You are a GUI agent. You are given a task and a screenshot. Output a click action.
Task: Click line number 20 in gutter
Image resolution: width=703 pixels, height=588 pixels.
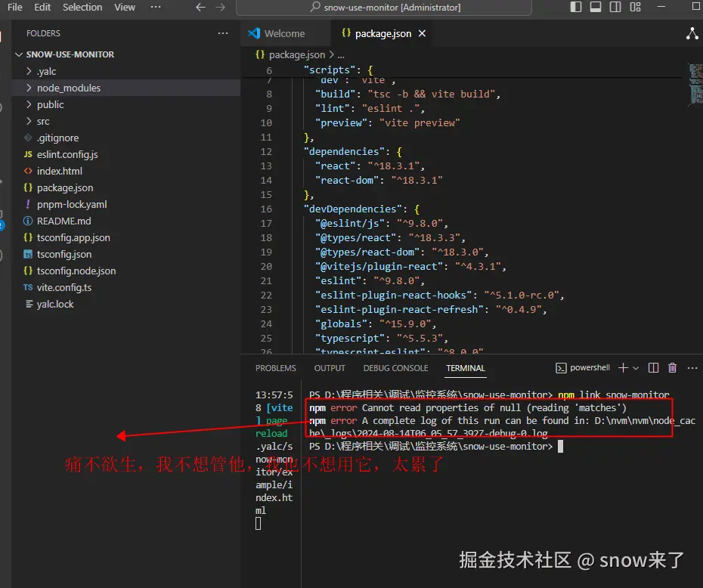[266, 266]
